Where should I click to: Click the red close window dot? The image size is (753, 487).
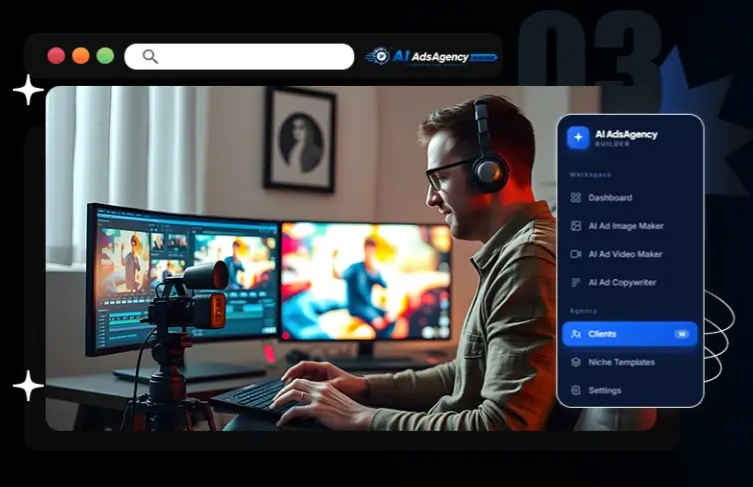[x=56, y=56]
